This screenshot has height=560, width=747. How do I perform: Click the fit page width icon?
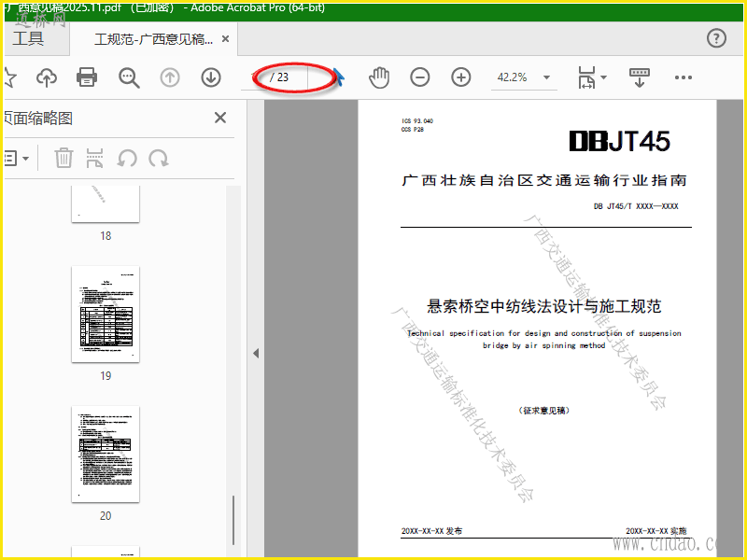pyautogui.click(x=586, y=77)
